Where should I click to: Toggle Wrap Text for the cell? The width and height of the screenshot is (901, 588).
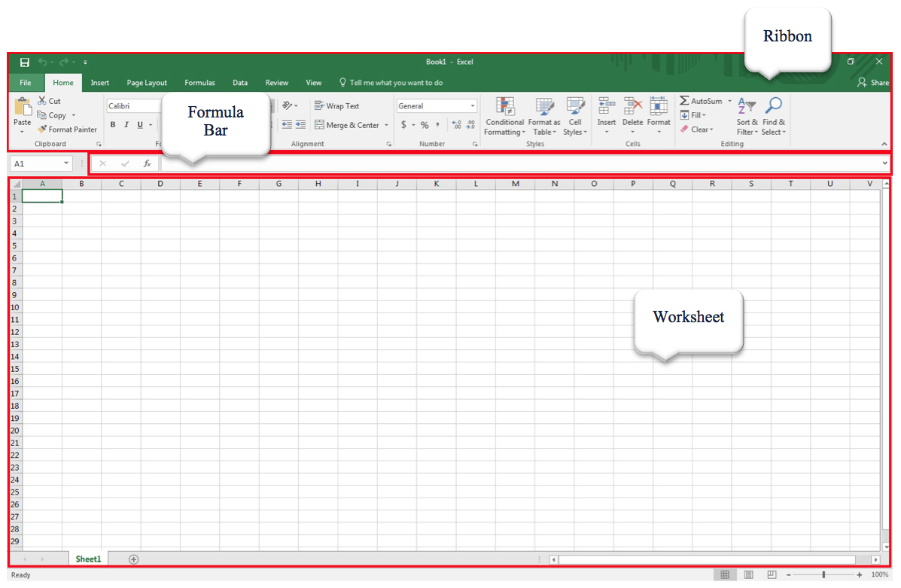click(x=336, y=106)
